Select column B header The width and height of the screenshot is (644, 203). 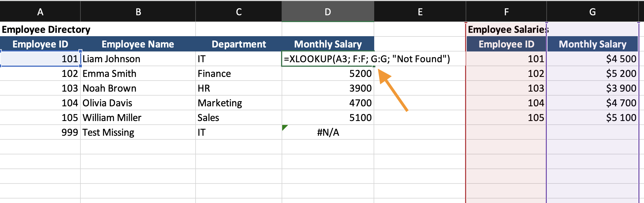[138, 12]
